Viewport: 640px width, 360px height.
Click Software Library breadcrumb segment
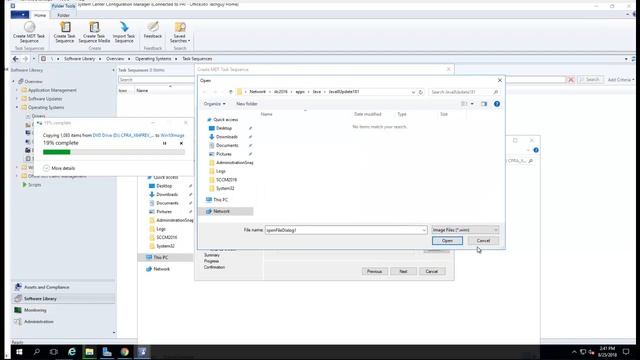point(80,59)
